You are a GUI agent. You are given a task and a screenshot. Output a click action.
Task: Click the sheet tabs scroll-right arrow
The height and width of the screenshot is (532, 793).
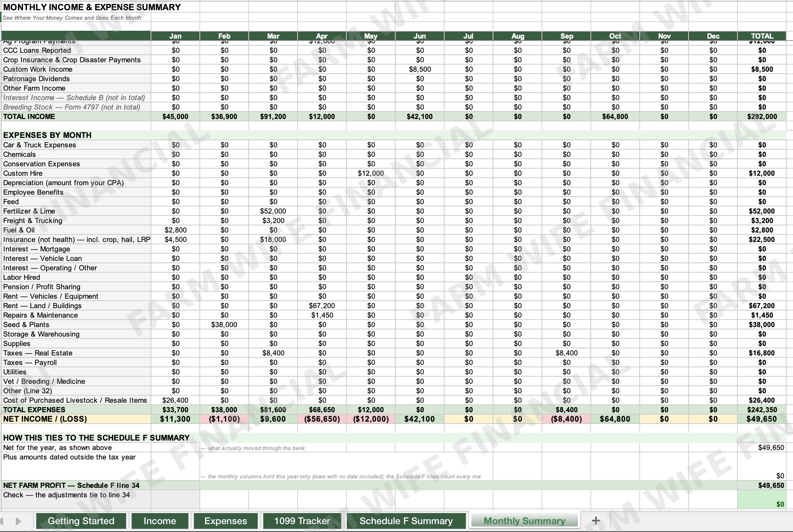pyautogui.click(x=19, y=521)
